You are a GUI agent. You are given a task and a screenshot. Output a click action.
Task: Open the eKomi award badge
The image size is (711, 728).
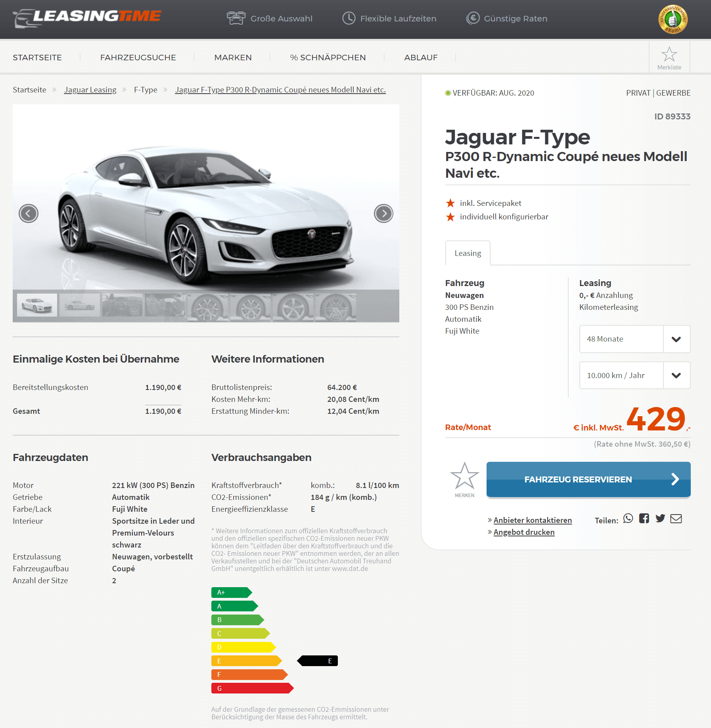point(673,19)
